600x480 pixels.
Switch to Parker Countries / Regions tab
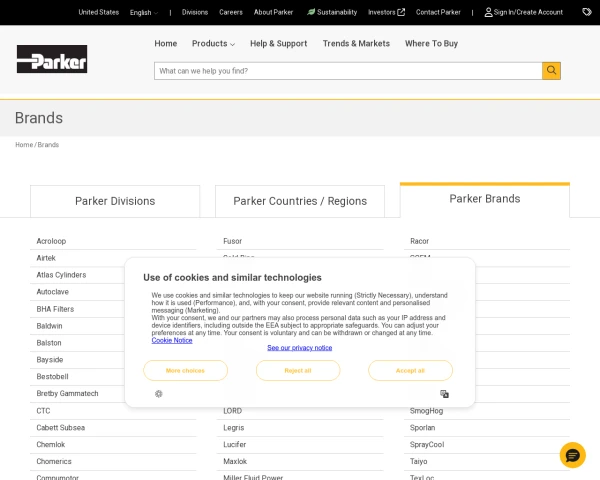pyautogui.click(x=300, y=201)
